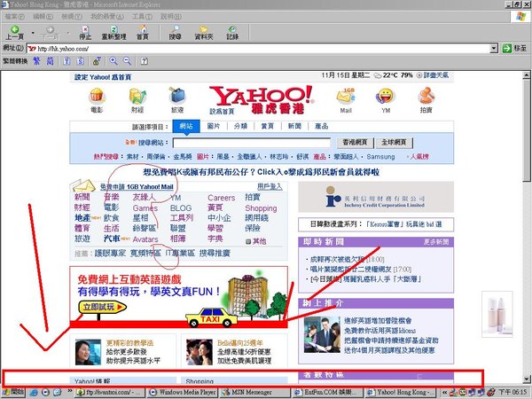532x399 pixels.
Task: Click the Refresh toolbar icon
Action: pos(114,33)
